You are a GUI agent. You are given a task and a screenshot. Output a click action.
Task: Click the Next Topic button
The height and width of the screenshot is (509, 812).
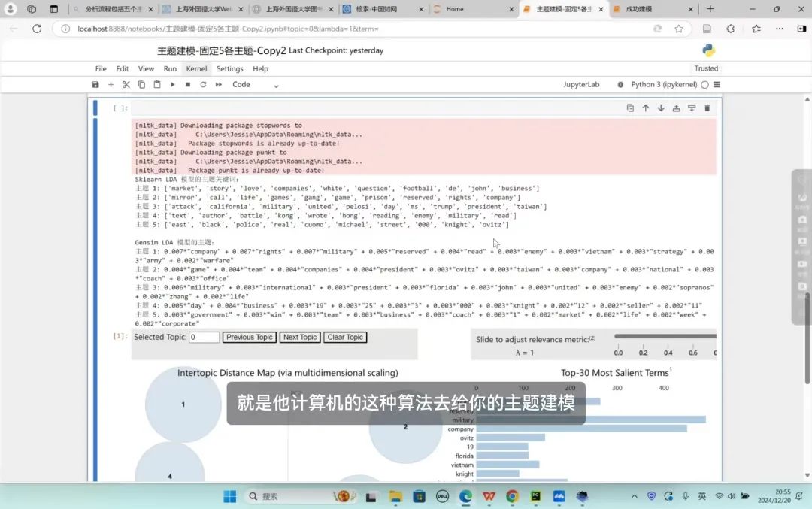click(x=300, y=338)
